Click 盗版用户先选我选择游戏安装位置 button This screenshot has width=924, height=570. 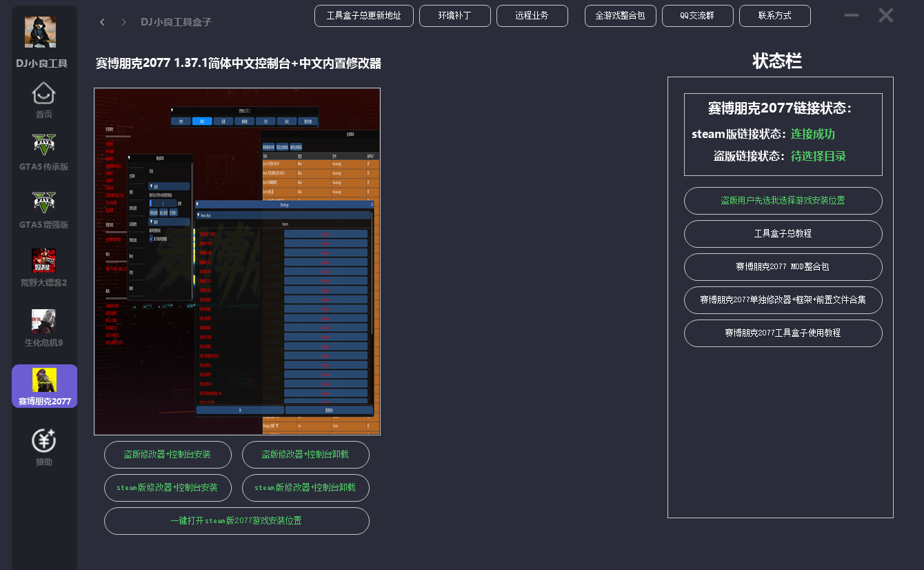coord(783,201)
